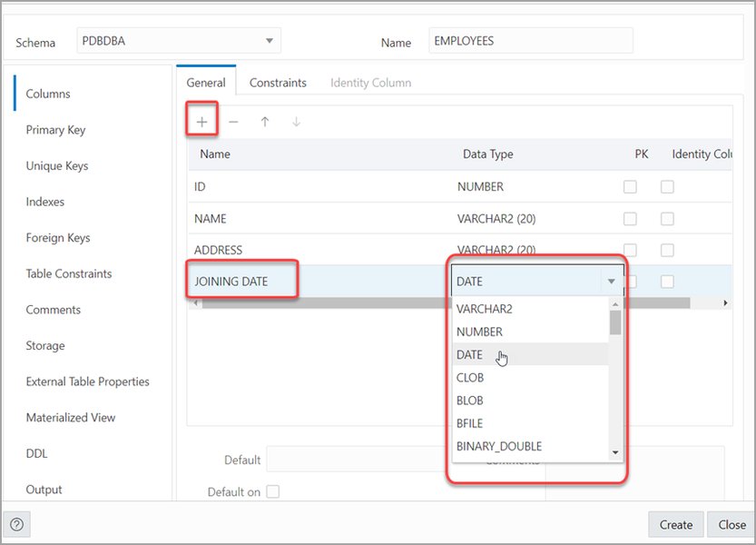The height and width of the screenshot is (545, 756).
Task: Choose BLOB from the data type list
Action: [x=530, y=401]
